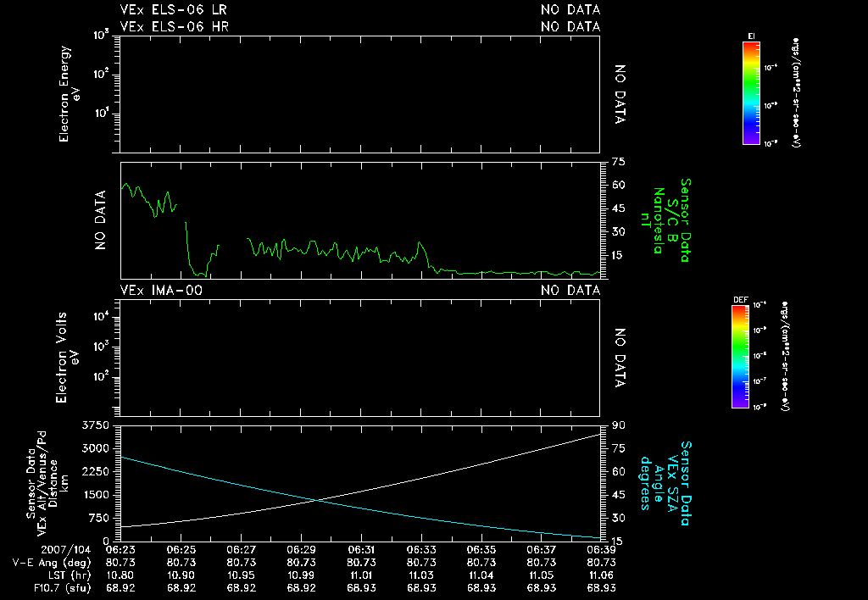Click the 'Electron Energy eV' axis label
The image size is (868, 600).
pos(70,93)
